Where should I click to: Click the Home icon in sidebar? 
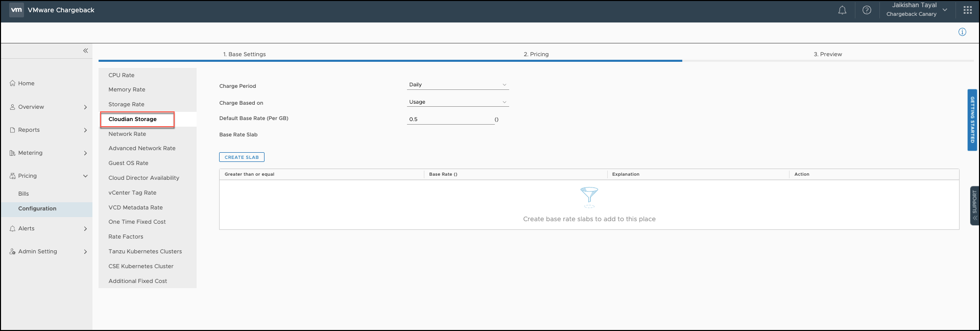[x=12, y=83]
